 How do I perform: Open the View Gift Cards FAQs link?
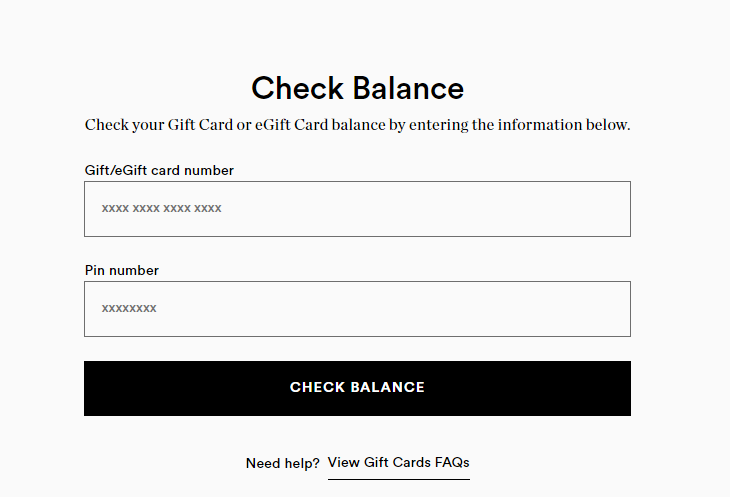tap(398, 463)
